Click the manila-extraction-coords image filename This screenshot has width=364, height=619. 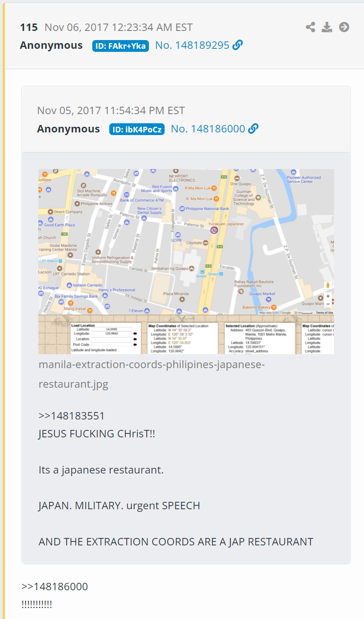pos(152,374)
